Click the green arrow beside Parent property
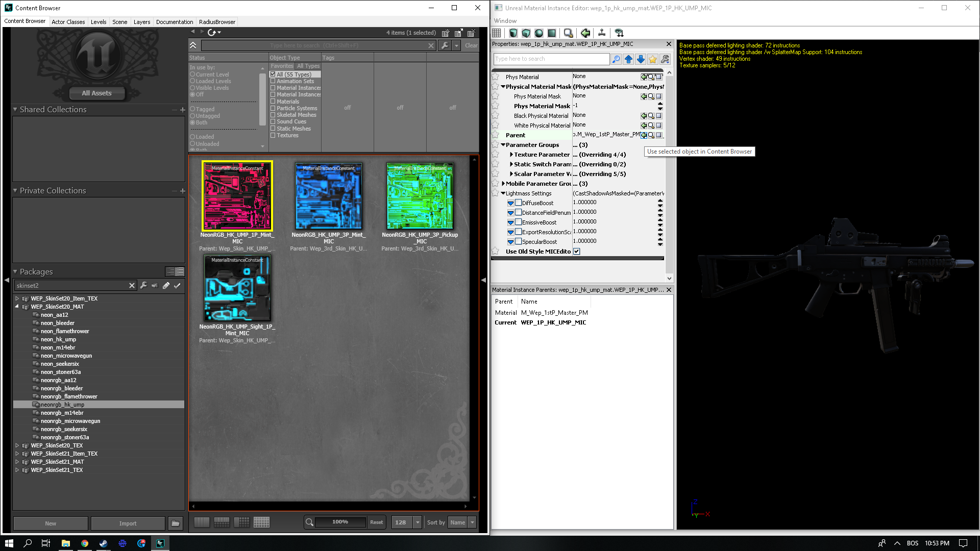Image resolution: width=980 pixels, height=551 pixels. pos(644,135)
